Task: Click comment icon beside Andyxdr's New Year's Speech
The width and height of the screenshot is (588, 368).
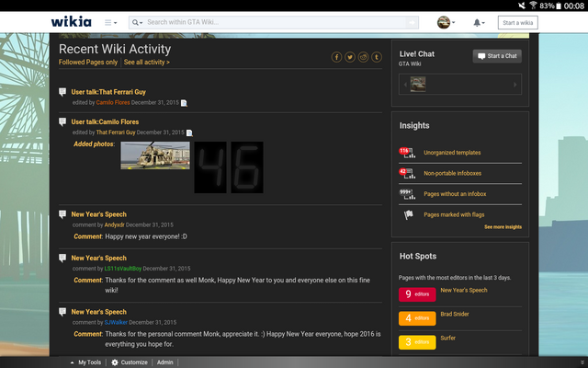Action: (x=62, y=214)
